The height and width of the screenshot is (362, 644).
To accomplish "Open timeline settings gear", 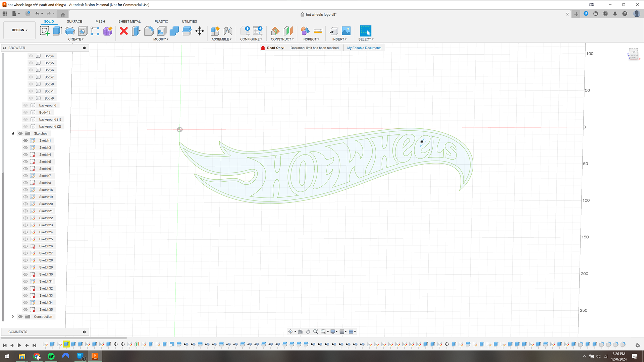I will pos(638,345).
